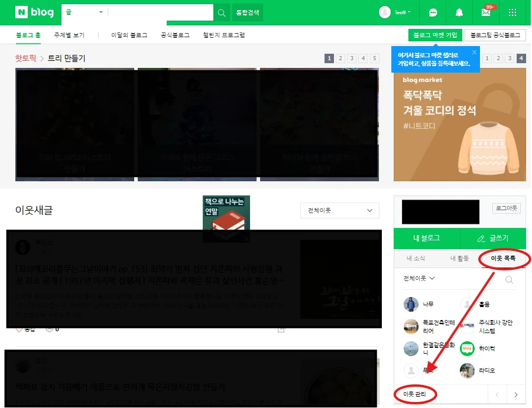Go to next neighbor list page

pos(516,394)
